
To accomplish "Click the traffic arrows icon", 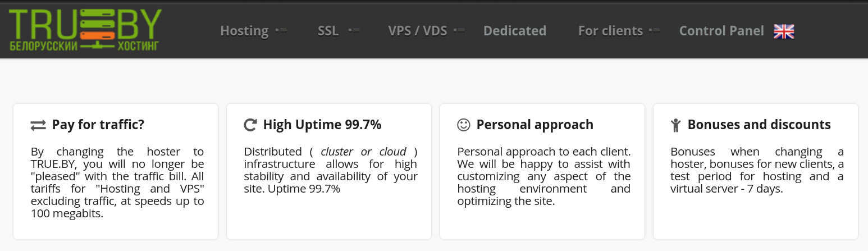I will pos(38,125).
